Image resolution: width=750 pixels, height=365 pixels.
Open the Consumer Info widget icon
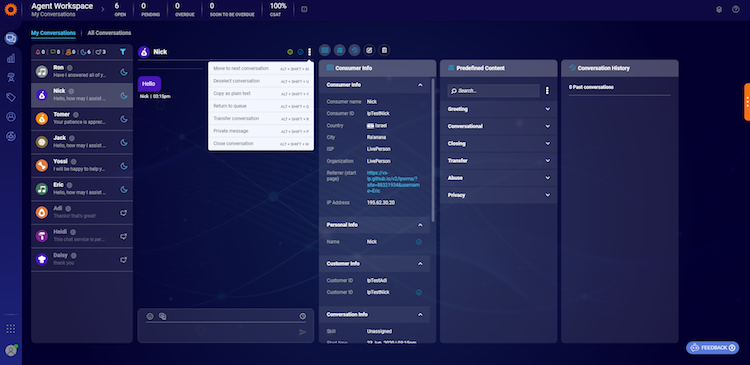pyautogui.click(x=325, y=50)
